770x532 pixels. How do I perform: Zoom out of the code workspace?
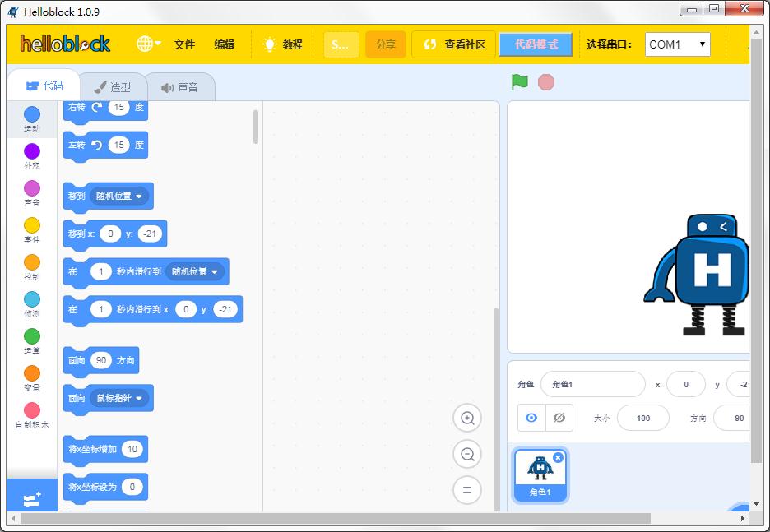coord(467,454)
